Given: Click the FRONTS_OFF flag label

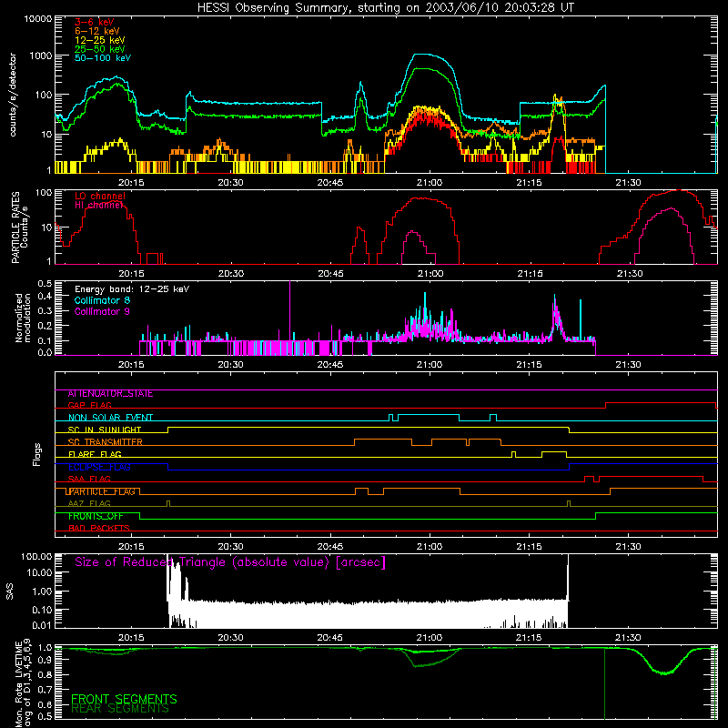Looking at the screenshot, I should [x=96, y=516].
